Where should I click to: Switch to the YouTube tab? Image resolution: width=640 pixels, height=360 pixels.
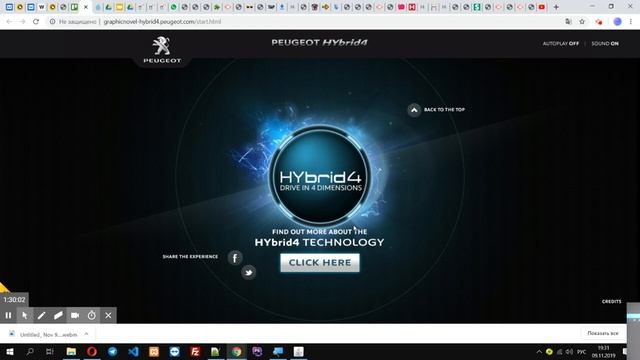click(x=542, y=7)
